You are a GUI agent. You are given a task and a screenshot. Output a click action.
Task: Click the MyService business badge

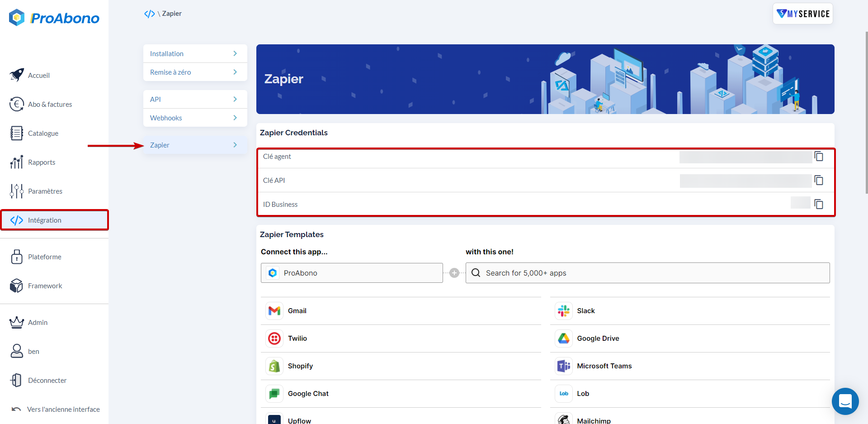click(x=803, y=14)
